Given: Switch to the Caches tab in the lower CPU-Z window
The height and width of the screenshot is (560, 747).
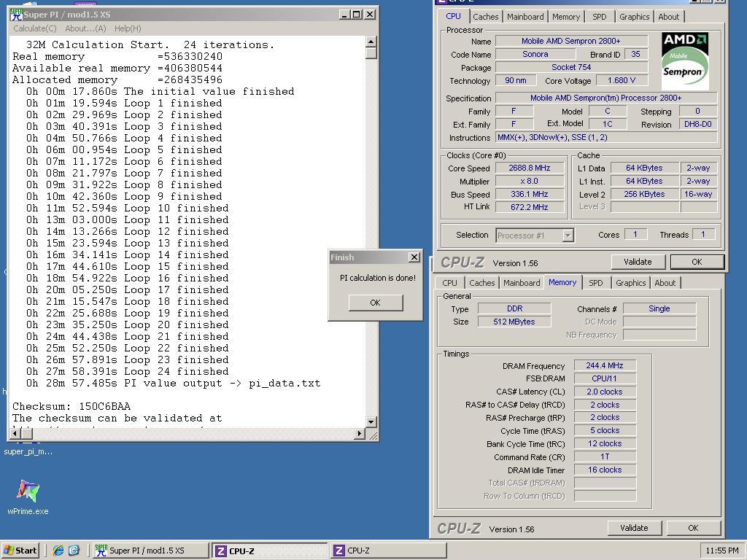Looking at the screenshot, I should (481, 283).
